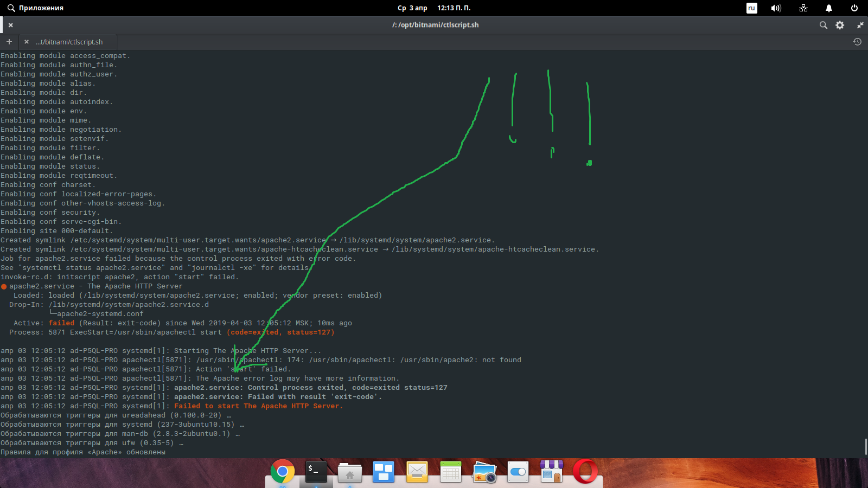Click 'Failed to start The Apache HTTP Server.' line
This screenshot has height=488, width=868.
tap(258, 406)
